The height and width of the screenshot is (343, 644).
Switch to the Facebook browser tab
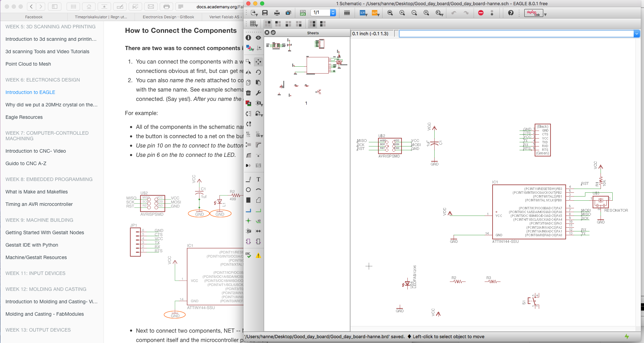click(x=34, y=17)
